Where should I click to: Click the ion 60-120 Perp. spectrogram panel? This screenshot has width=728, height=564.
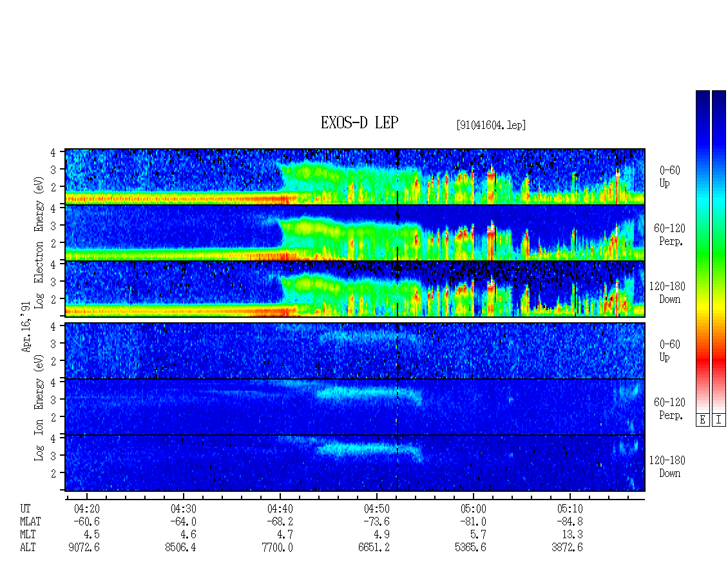click(x=355, y=407)
